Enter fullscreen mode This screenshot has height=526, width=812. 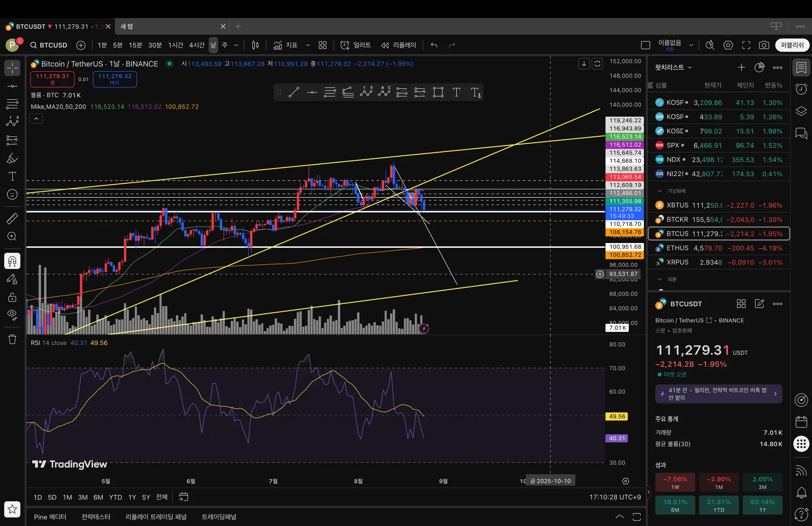pyautogui.click(x=746, y=45)
